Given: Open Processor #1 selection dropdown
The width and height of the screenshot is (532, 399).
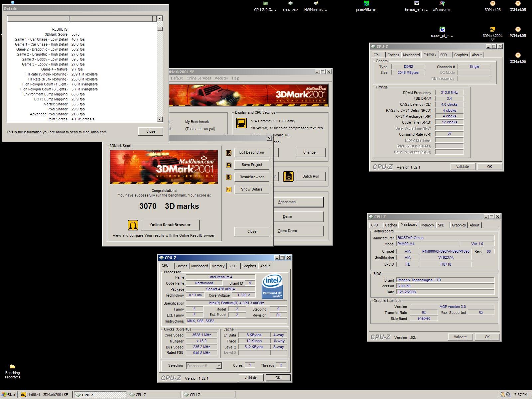Looking at the screenshot, I should pyautogui.click(x=219, y=366).
